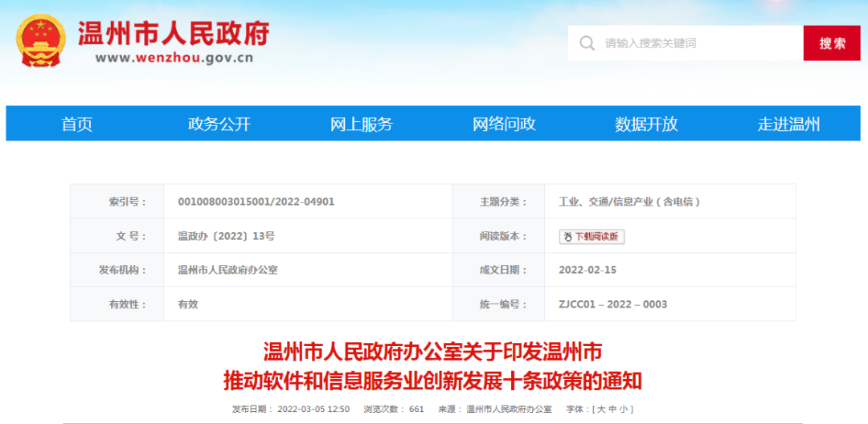Click the 发布机构 label cell

coord(117,271)
